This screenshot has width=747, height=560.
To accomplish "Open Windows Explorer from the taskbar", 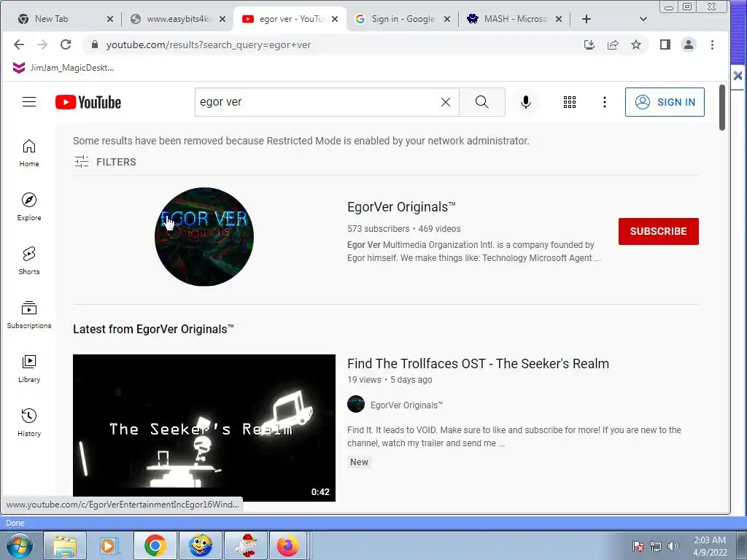I will 65,545.
